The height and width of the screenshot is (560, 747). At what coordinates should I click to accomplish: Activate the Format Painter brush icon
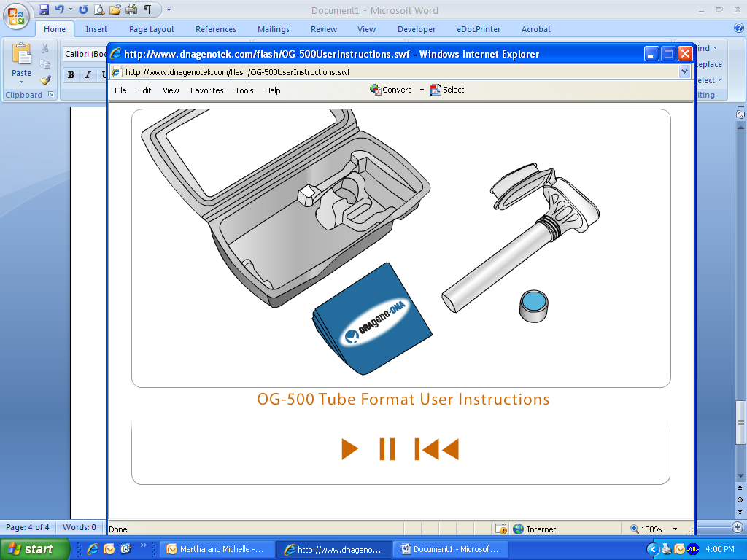pyautogui.click(x=44, y=79)
